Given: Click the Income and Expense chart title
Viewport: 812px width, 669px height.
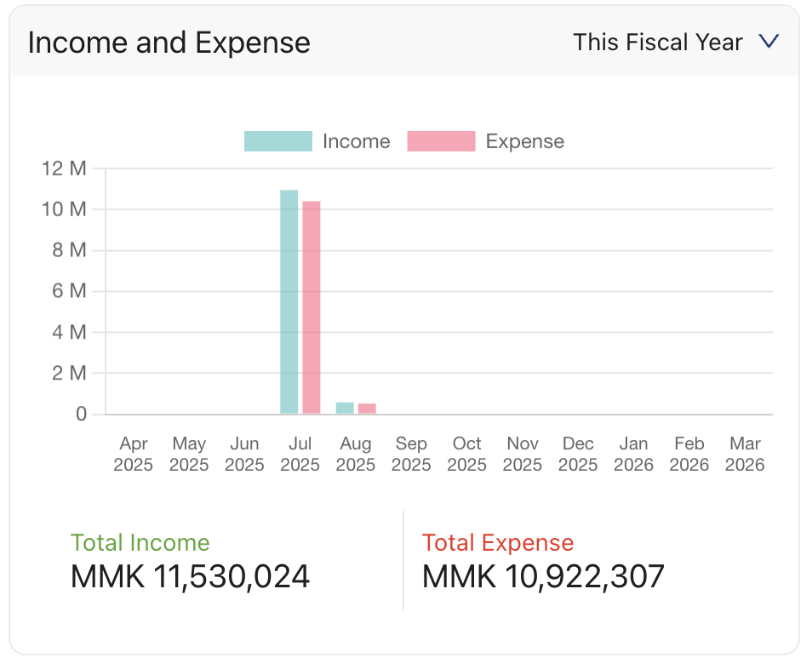Looking at the screenshot, I should point(168,42).
